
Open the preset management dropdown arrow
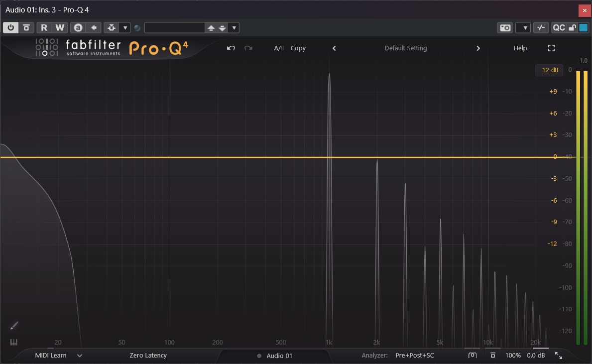pos(234,27)
